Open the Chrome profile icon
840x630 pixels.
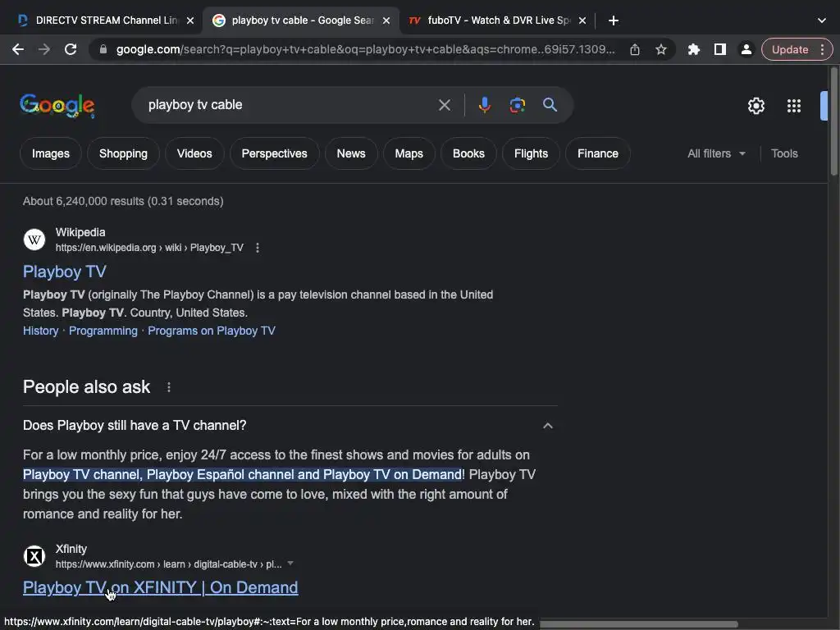(746, 49)
